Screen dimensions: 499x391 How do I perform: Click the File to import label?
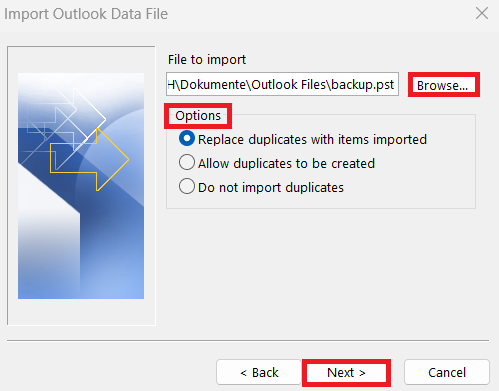point(207,60)
